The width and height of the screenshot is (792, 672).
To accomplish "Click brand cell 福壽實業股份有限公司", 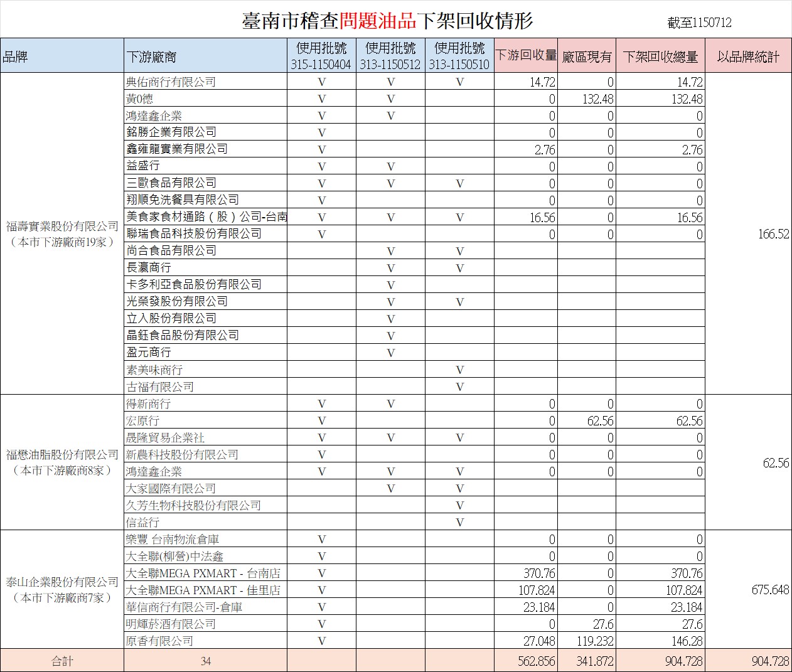I will coord(62,234).
